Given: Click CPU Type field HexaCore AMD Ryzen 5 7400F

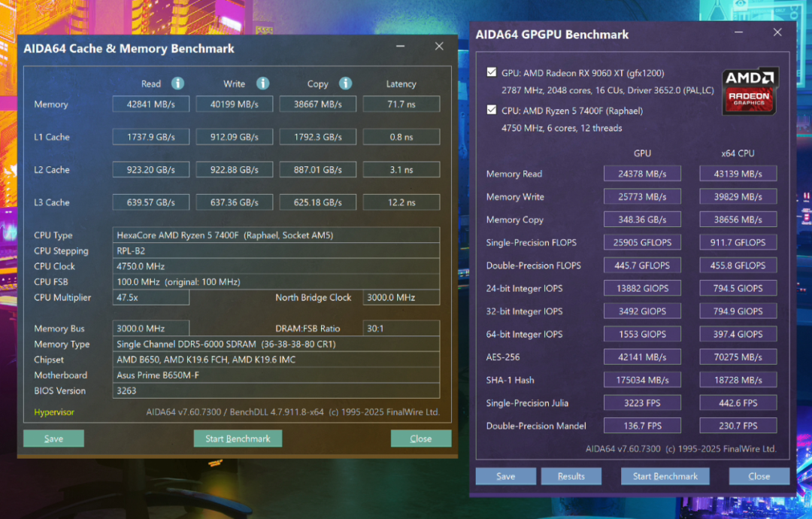Looking at the screenshot, I should click(x=276, y=235).
